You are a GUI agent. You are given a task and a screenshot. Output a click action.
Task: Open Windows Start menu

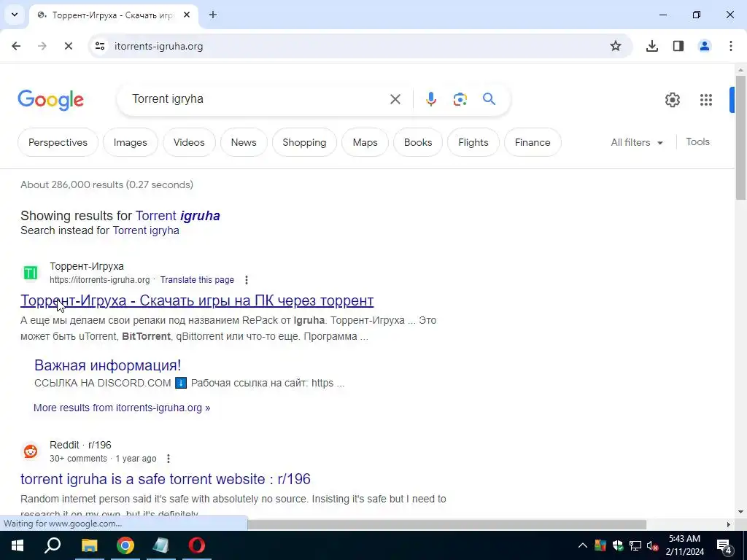(x=18, y=545)
